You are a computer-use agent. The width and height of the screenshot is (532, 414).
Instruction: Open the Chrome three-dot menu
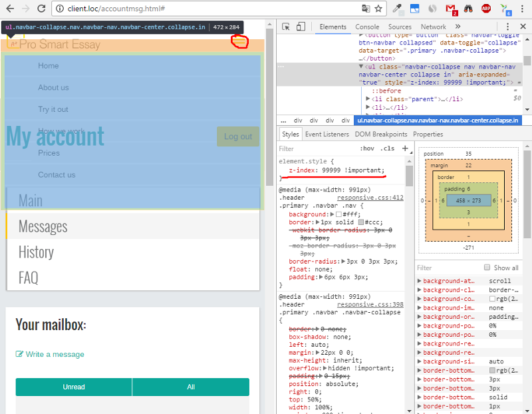pyautogui.click(x=522, y=9)
